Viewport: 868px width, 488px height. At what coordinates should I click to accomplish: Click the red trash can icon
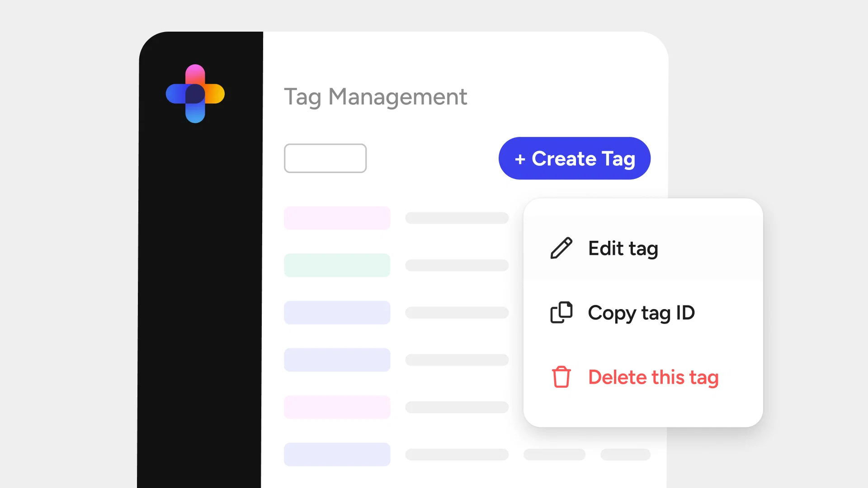coord(561,377)
